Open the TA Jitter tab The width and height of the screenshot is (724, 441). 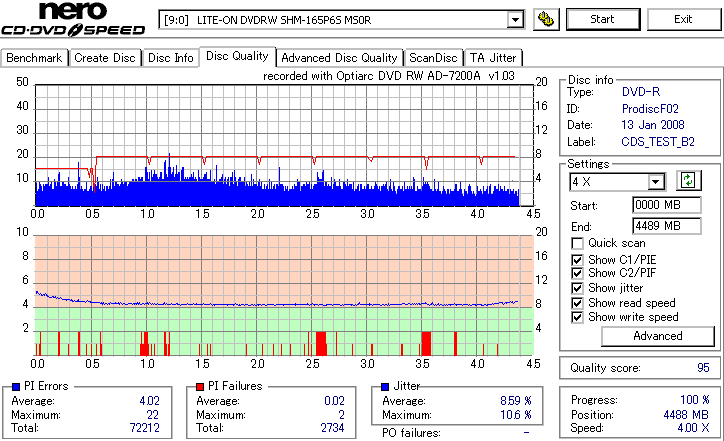493,58
